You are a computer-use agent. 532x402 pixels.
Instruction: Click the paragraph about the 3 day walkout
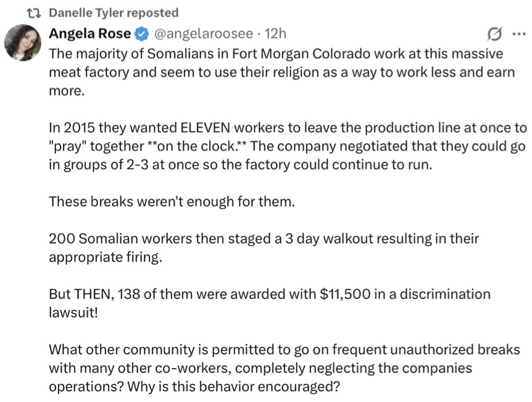point(264,247)
